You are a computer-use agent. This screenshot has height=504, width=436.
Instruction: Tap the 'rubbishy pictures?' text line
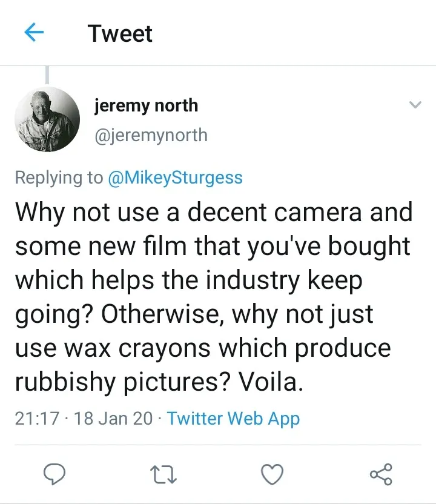123,382
